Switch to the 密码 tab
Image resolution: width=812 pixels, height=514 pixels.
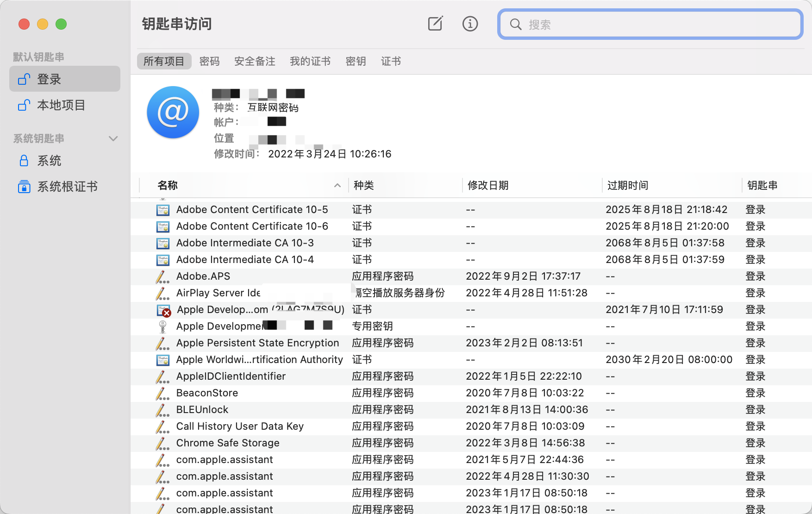[209, 61]
